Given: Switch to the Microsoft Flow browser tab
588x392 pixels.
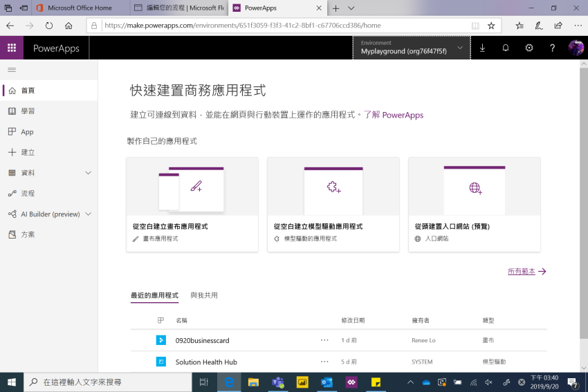Looking at the screenshot, I should pos(179,8).
